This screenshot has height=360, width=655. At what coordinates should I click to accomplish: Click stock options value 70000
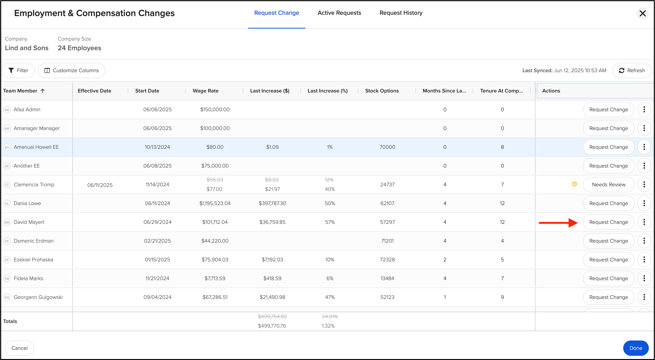coord(387,147)
